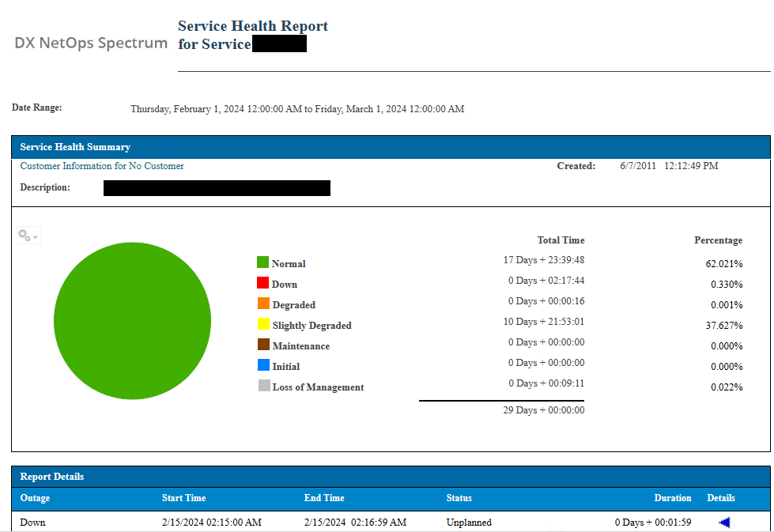This screenshot has width=774, height=532.
Task: Click the Details column header
Action: click(x=720, y=498)
